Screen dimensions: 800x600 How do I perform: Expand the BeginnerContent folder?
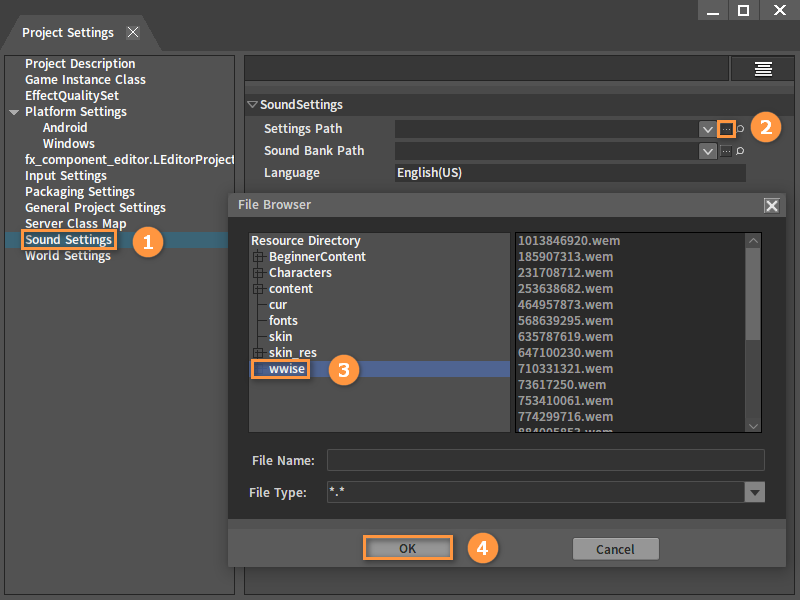(x=258, y=257)
